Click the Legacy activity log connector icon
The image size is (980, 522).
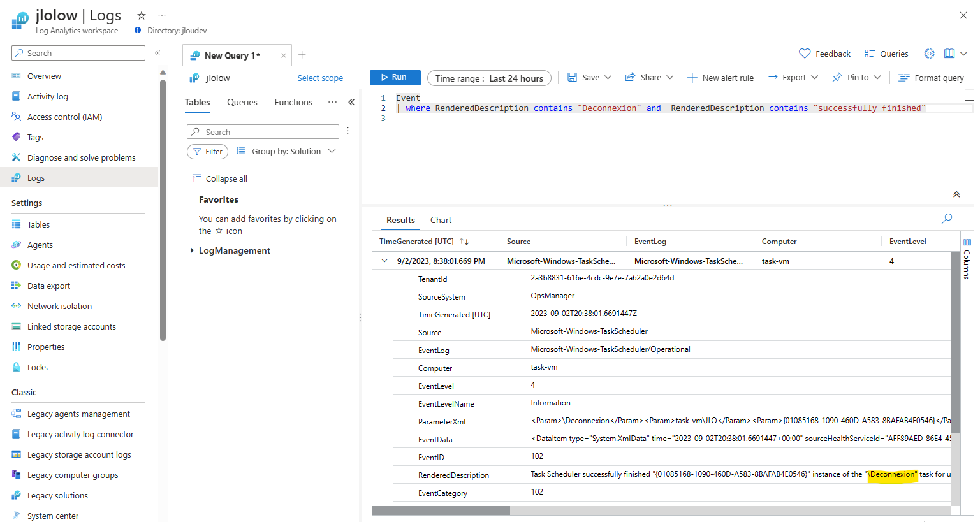17,434
